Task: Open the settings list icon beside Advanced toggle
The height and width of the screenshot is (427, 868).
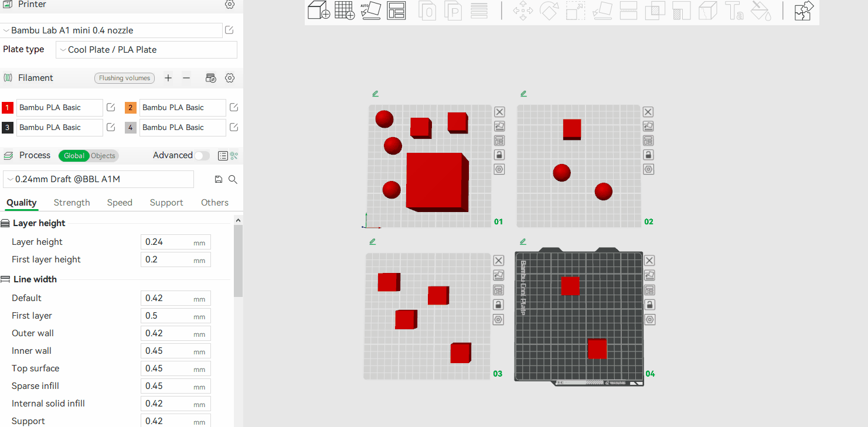Action: click(223, 156)
